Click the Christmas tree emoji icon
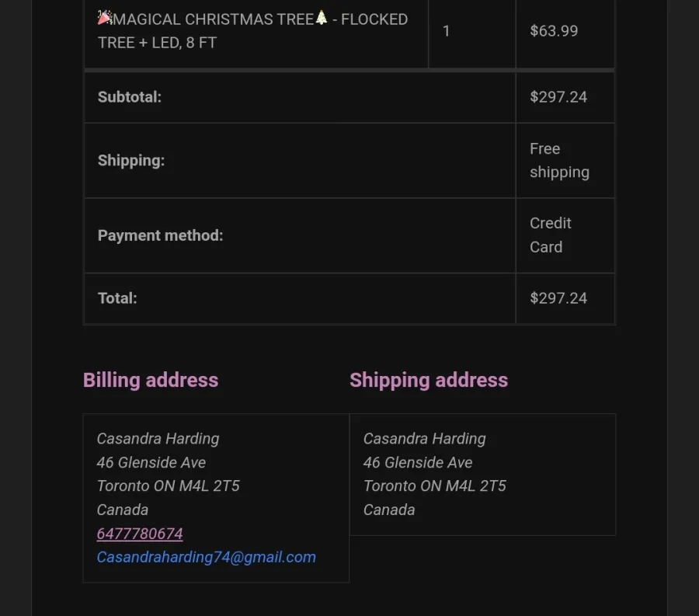Screen dimensions: 699x616 tap(322, 18)
